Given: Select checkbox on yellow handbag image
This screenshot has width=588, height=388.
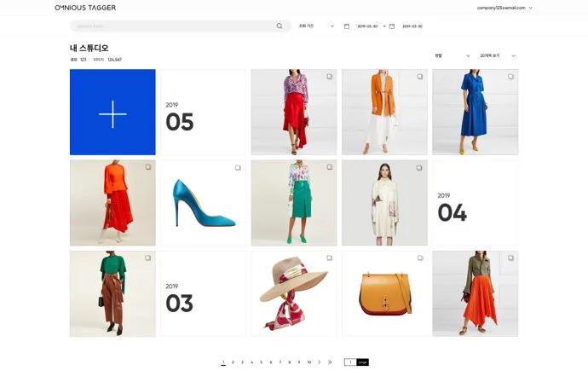Looking at the screenshot, I should click(420, 258).
